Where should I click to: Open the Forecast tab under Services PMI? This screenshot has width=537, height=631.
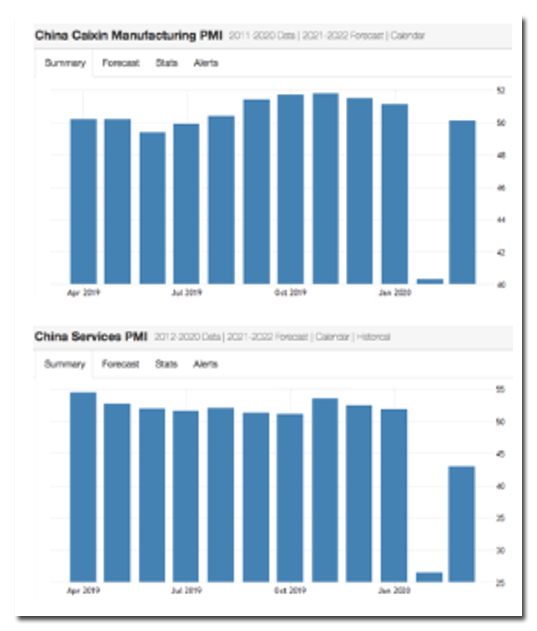(120, 364)
